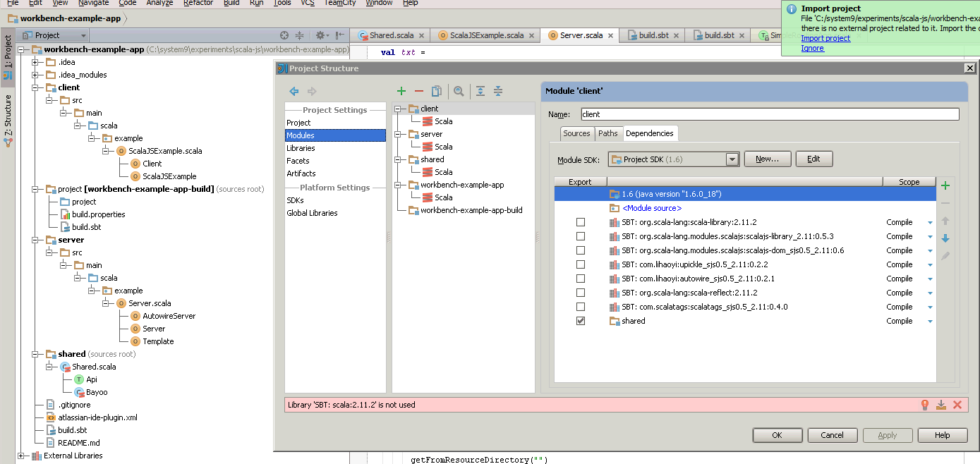Click the back arrow in Project Structure
This screenshot has width=980, height=464.
tap(294, 91)
